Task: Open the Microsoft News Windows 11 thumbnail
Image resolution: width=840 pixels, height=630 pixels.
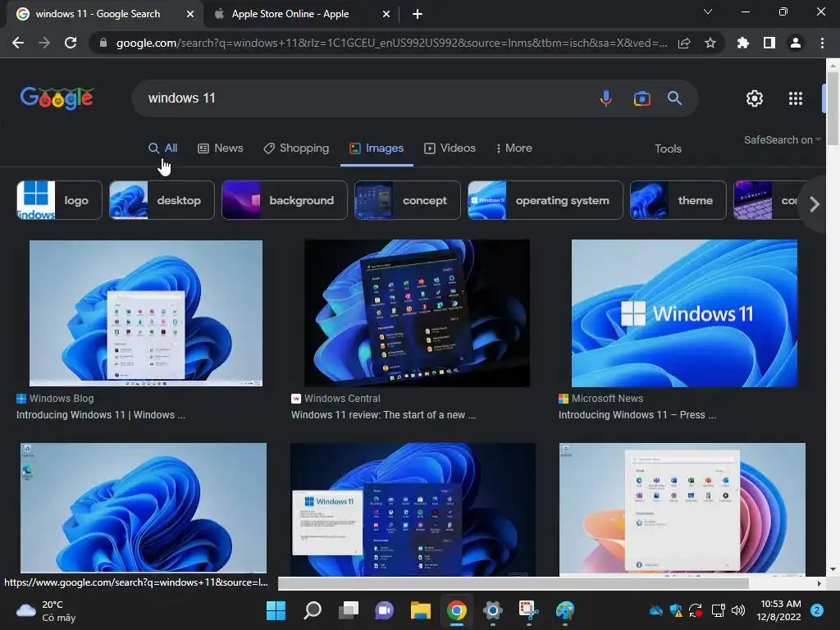Action: pos(684,313)
